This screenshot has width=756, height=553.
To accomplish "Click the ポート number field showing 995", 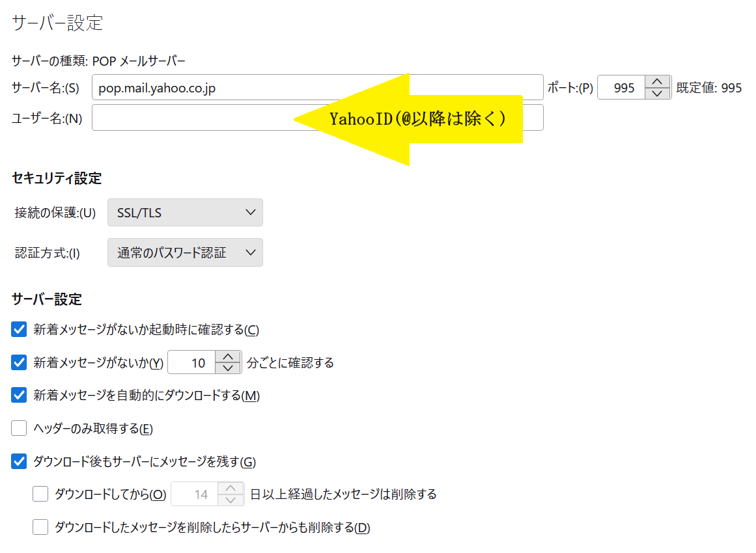I will coord(622,88).
